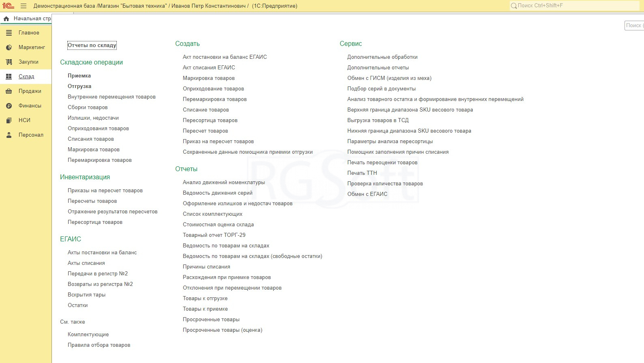Viewport: 644px width, 363px height.
Task: Open Дополнительные обработки
Action: (382, 57)
